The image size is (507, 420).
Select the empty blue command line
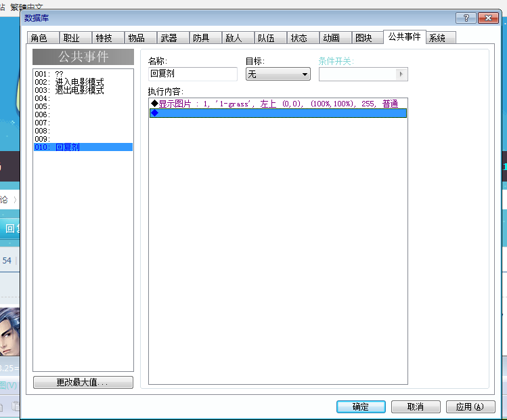coord(278,113)
